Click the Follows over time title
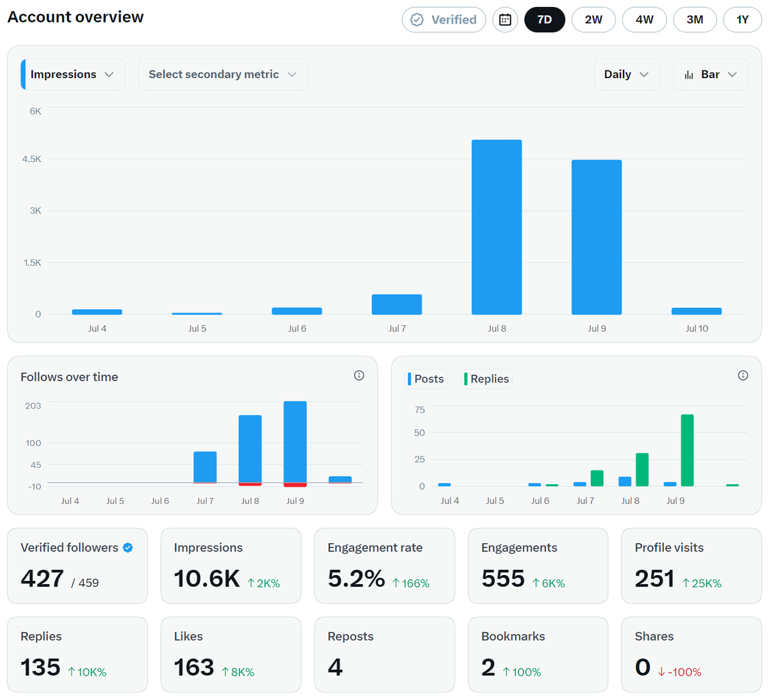 coord(69,377)
